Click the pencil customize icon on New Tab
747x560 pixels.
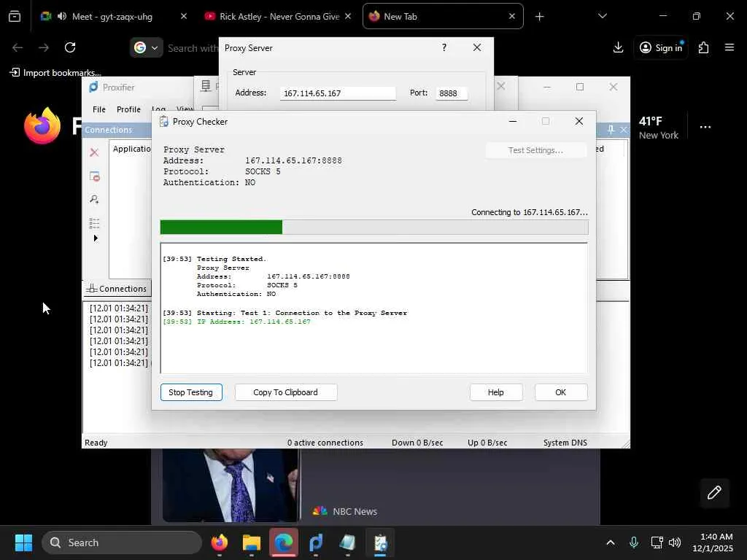(714, 492)
